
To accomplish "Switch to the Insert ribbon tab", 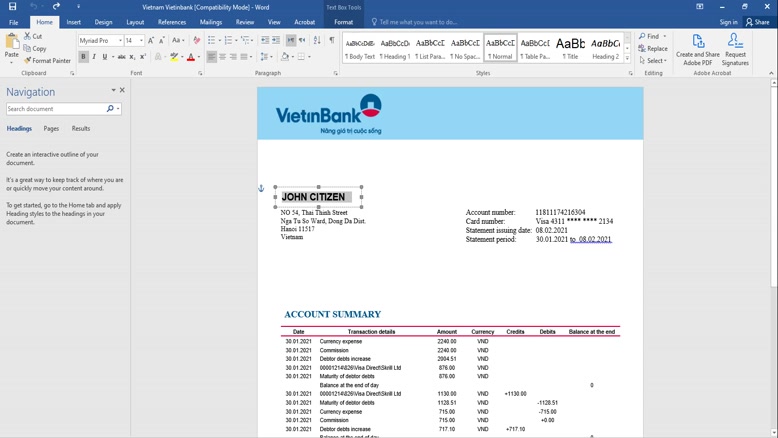I will click(x=74, y=22).
